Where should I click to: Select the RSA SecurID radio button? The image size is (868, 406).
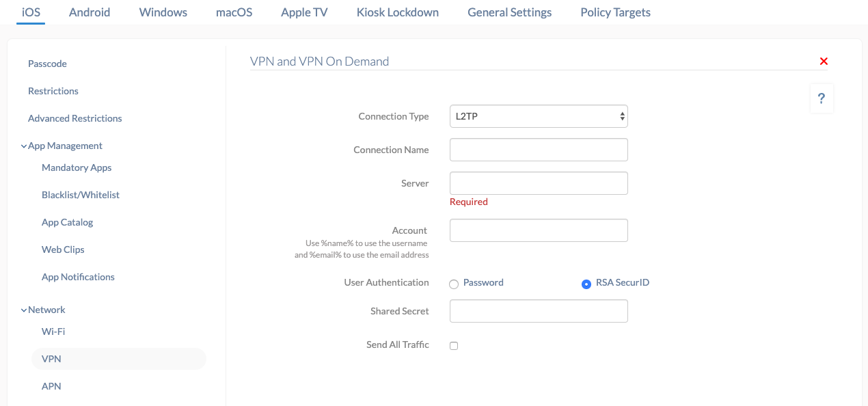(x=586, y=284)
